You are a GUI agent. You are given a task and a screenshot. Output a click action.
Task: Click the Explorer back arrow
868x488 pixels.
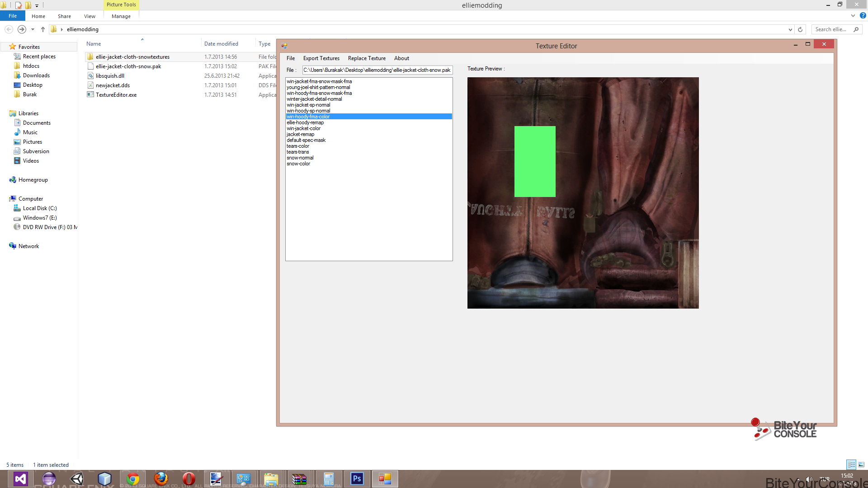(x=9, y=29)
